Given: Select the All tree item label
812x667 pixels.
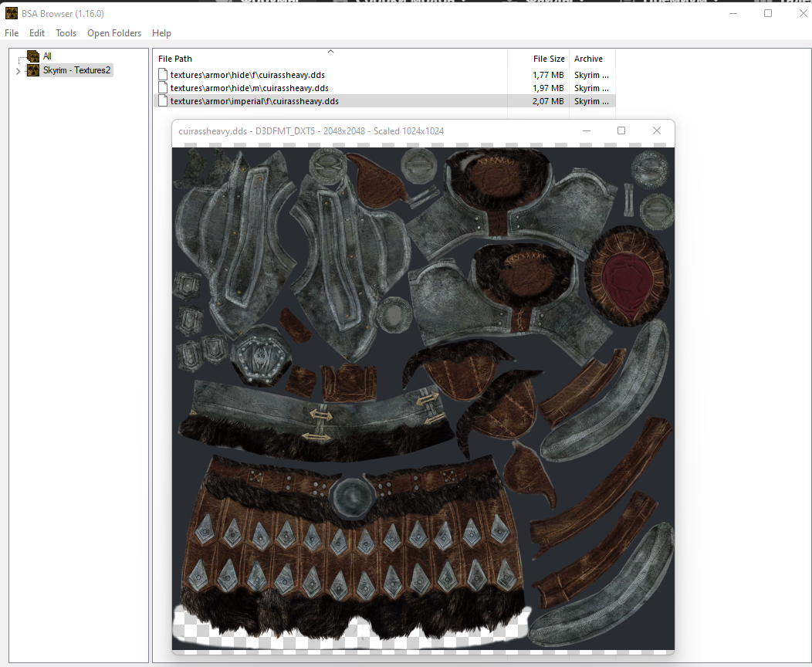Looking at the screenshot, I should tap(47, 56).
